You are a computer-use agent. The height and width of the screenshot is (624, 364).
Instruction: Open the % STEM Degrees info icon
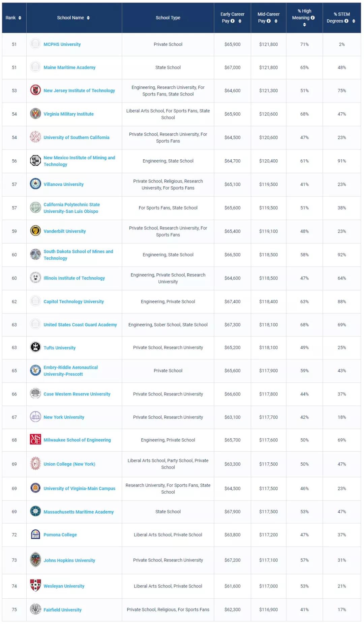[x=346, y=21]
